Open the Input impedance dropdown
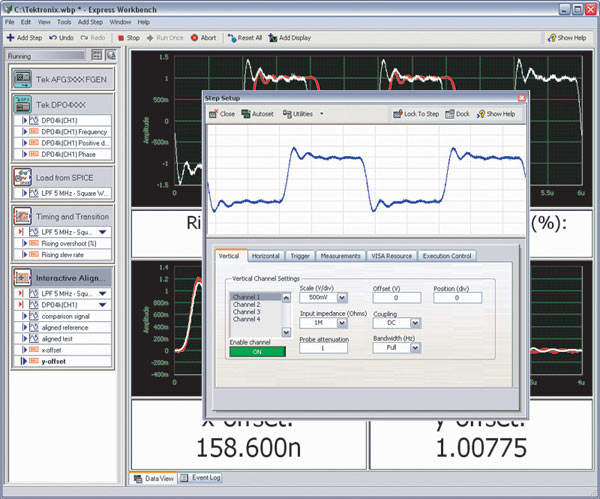The width and height of the screenshot is (600, 499). [342, 323]
